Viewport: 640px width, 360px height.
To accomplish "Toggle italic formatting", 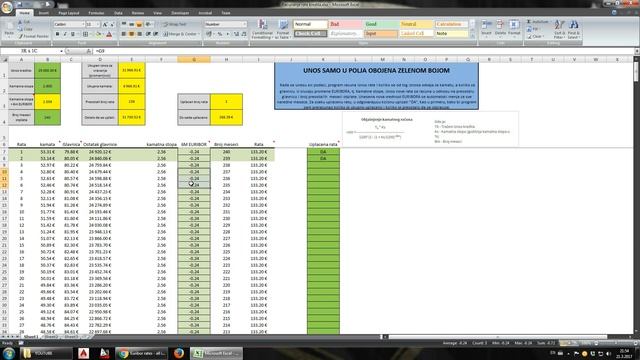I will (65, 34).
